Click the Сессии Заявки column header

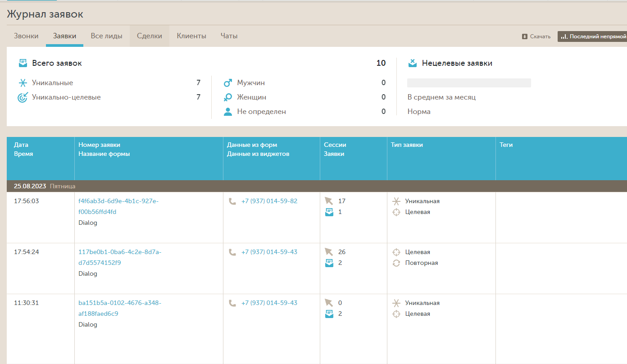tap(354, 159)
